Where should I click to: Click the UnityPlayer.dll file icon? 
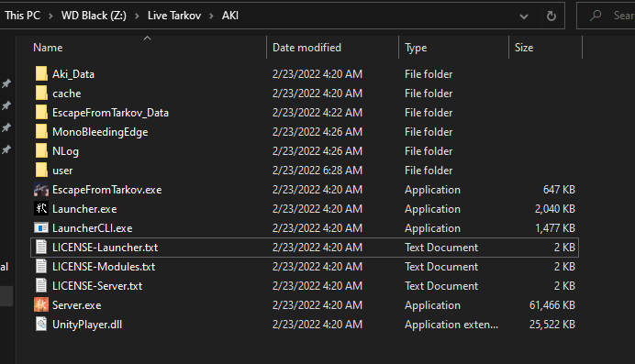pyautogui.click(x=41, y=325)
